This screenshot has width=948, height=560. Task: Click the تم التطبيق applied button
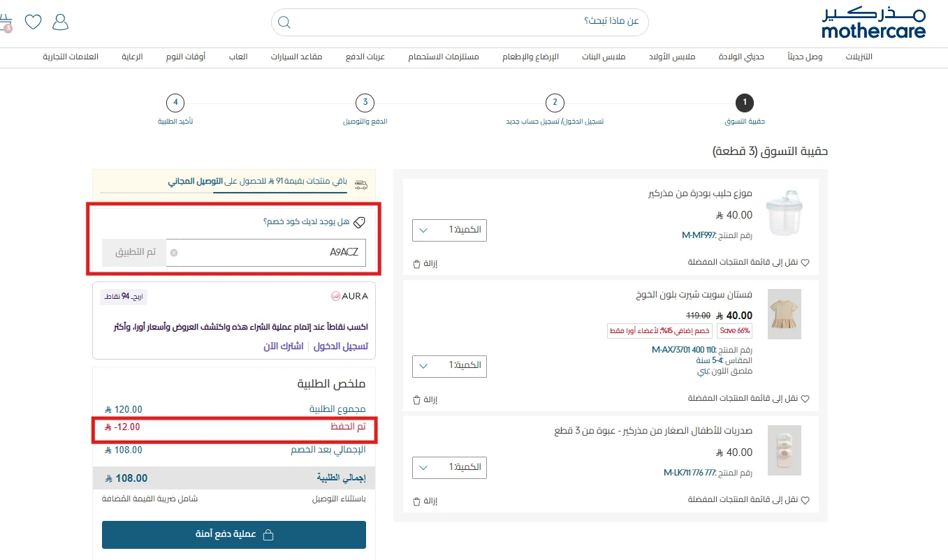pos(134,253)
